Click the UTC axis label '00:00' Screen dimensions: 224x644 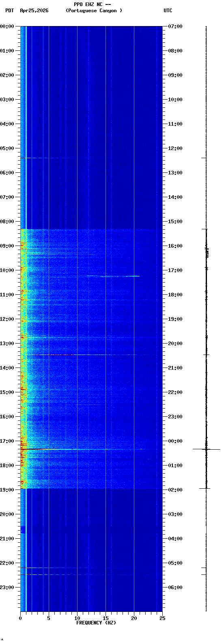pyautogui.click(x=175, y=441)
